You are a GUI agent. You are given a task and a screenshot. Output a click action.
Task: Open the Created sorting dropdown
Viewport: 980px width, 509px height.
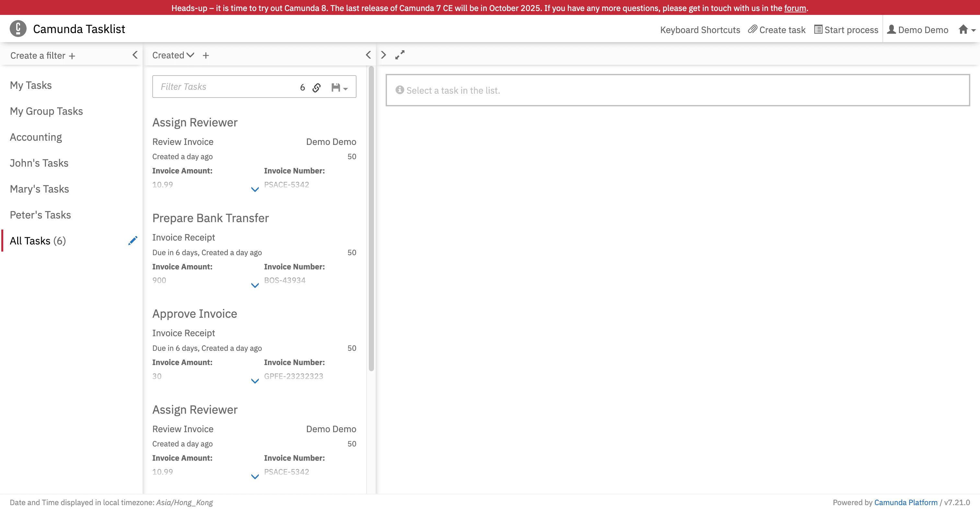point(172,55)
